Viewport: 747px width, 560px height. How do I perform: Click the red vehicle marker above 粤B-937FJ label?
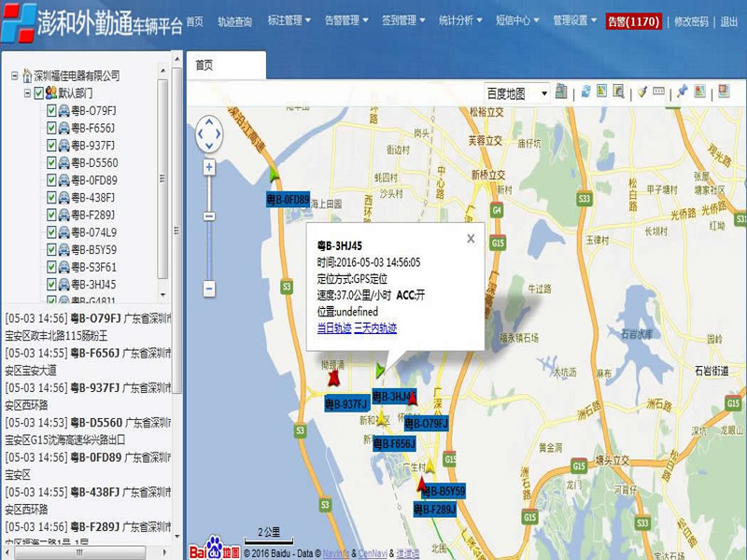[333, 378]
